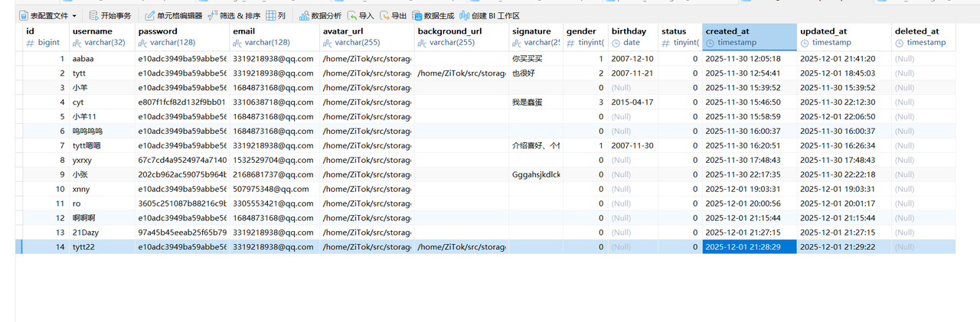Select the status column header
This screenshot has width=980, height=322.
pos(679,37)
